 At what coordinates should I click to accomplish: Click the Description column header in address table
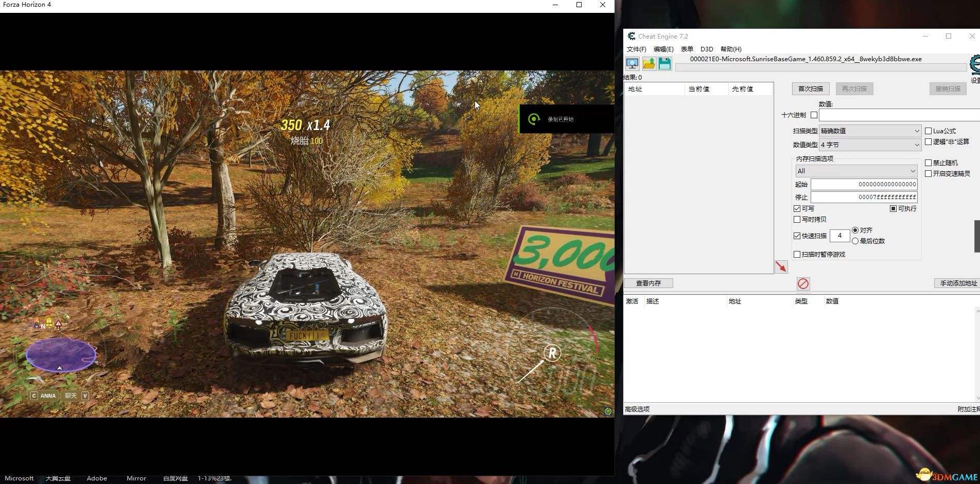pyautogui.click(x=685, y=301)
